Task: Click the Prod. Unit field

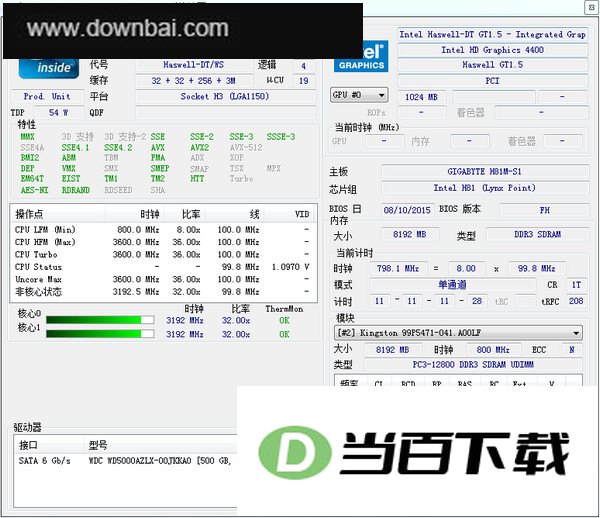Action: (47, 96)
